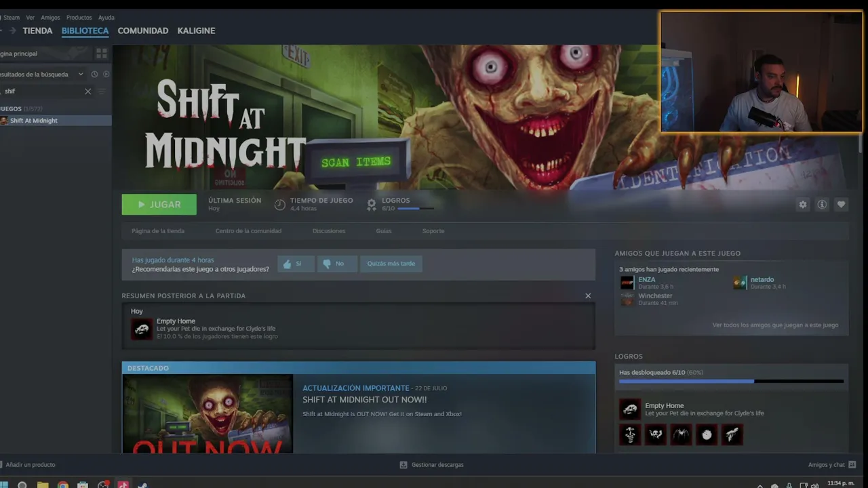Switch library to grid view icon
868x488 pixels.
pyautogui.click(x=102, y=53)
